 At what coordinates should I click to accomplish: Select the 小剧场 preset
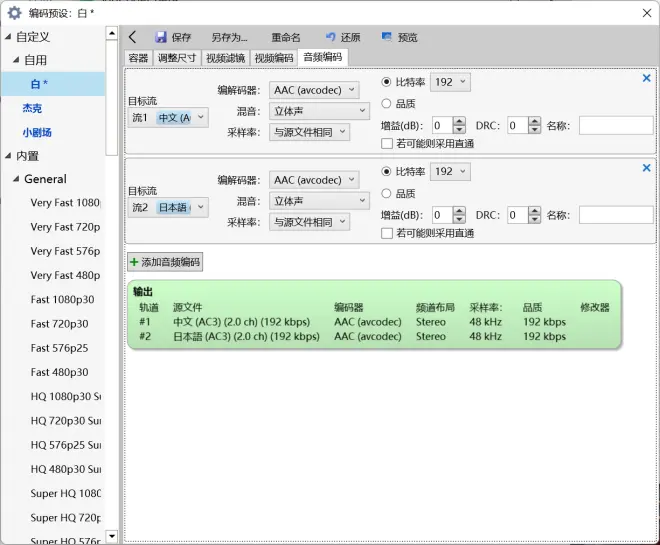(37, 133)
